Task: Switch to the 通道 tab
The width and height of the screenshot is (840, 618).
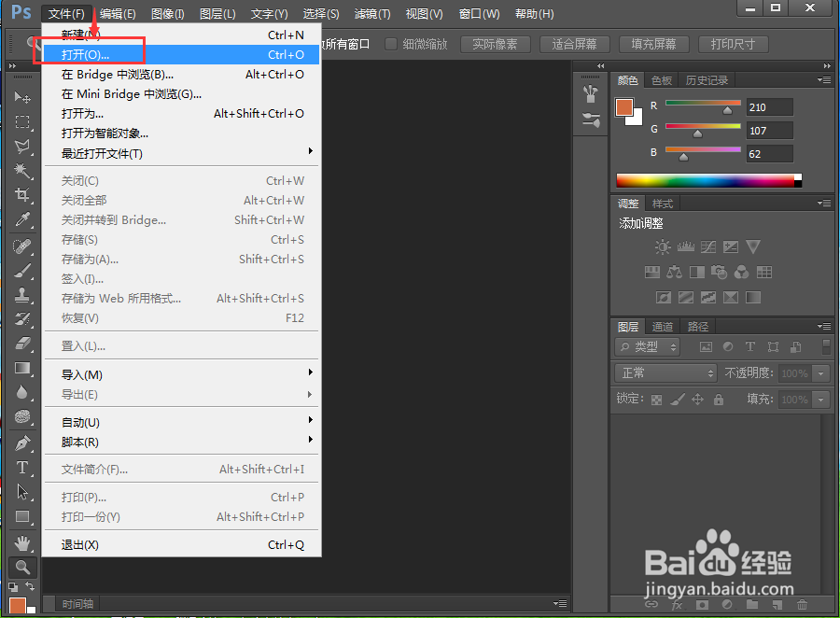Action: 662,327
